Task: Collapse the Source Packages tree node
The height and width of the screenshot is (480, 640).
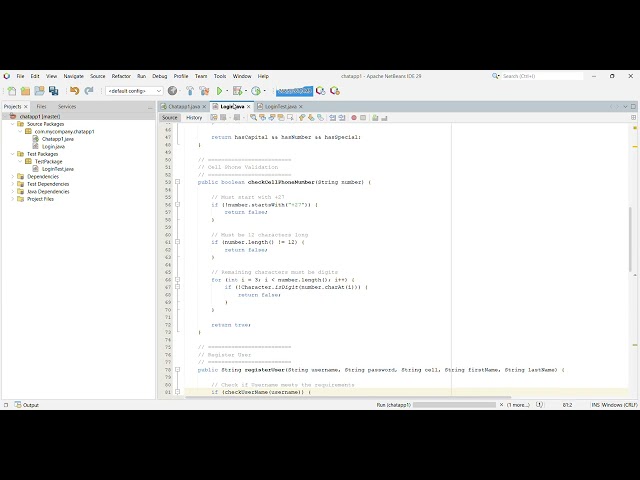Action: click(x=13, y=124)
